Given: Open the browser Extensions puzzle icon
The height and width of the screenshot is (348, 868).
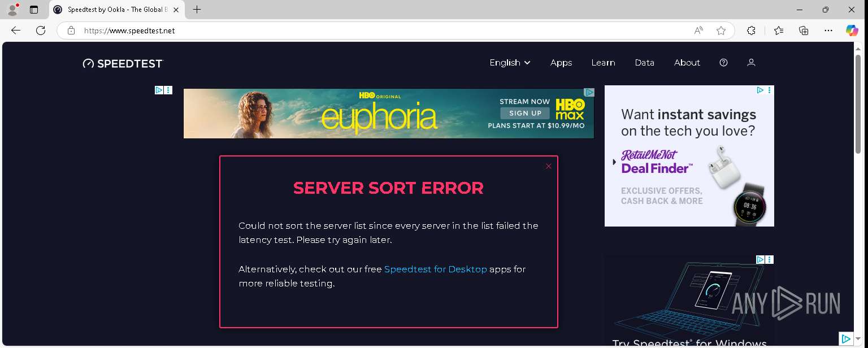Looking at the screenshot, I should click(751, 31).
